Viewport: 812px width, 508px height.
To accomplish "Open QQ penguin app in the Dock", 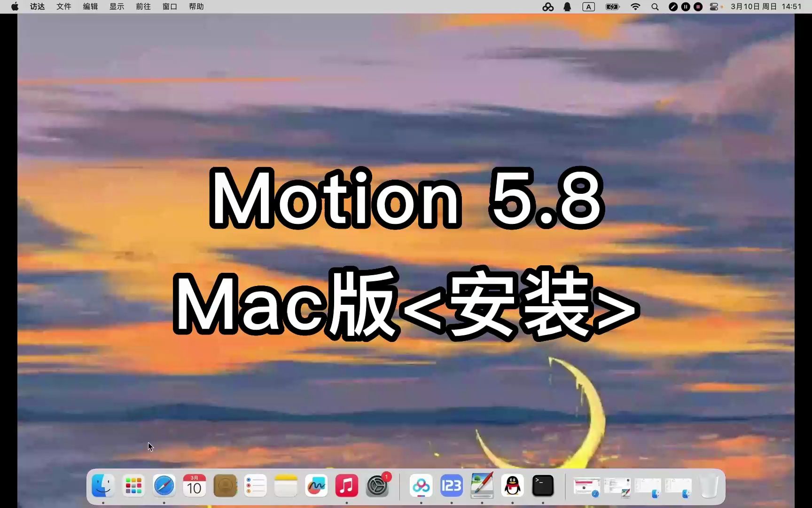I will [513, 486].
